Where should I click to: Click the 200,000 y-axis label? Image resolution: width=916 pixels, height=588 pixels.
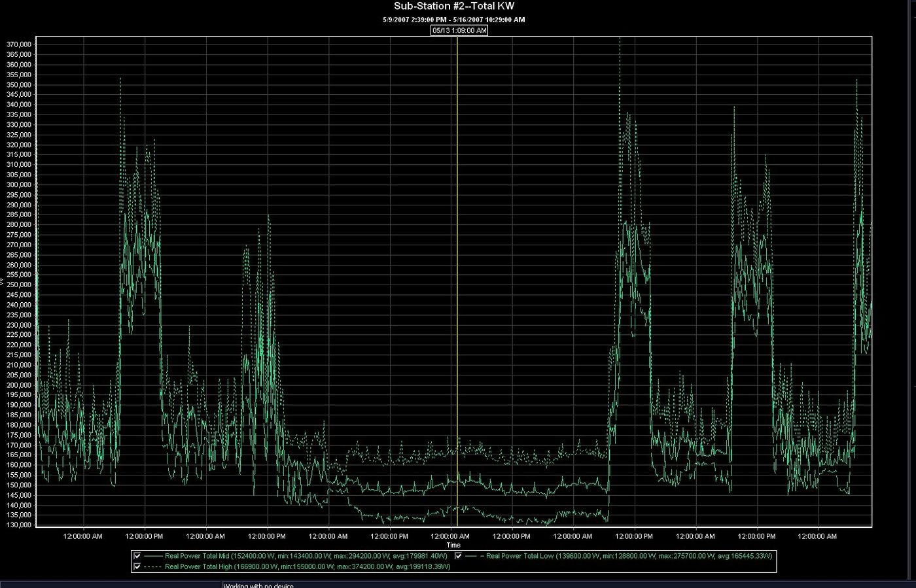19,385
